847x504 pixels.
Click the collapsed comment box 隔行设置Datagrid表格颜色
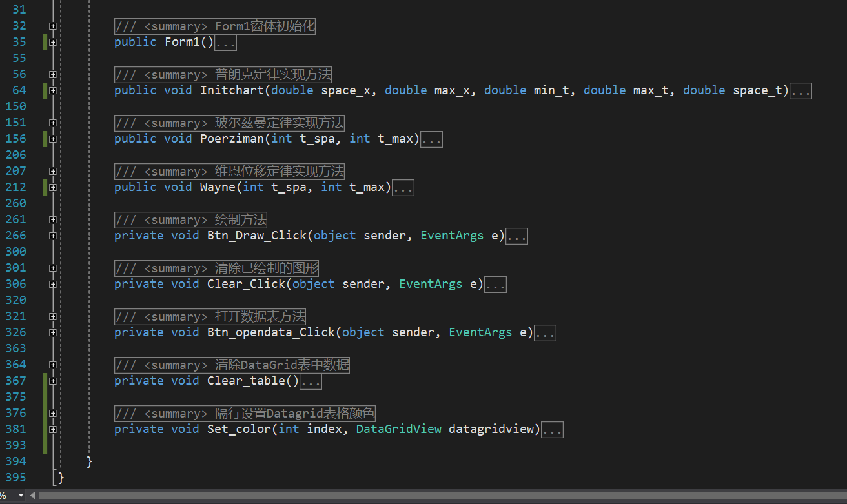pos(245,414)
